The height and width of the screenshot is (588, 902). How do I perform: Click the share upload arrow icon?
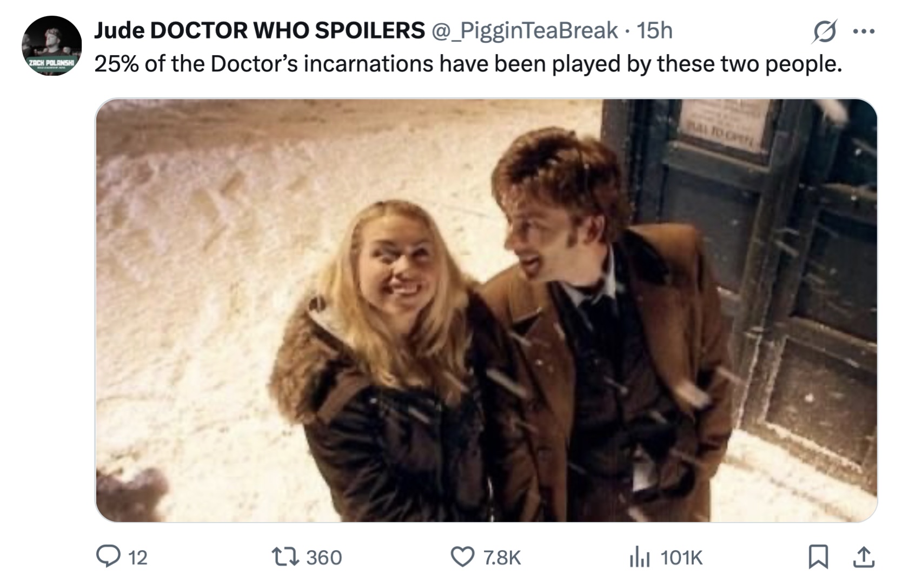(864, 557)
